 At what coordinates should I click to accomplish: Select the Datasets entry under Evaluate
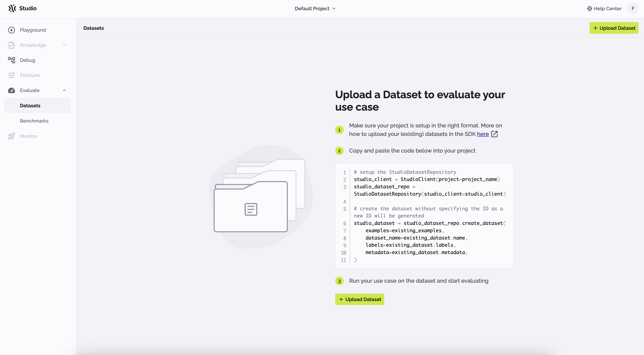30,106
